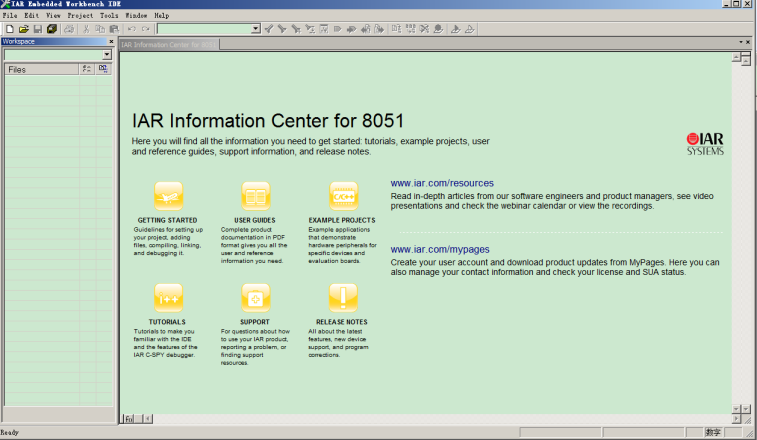This screenshot has height=440, width=757.
Task: Click the RELEASE NOTES heading
Action: (342, 322)
